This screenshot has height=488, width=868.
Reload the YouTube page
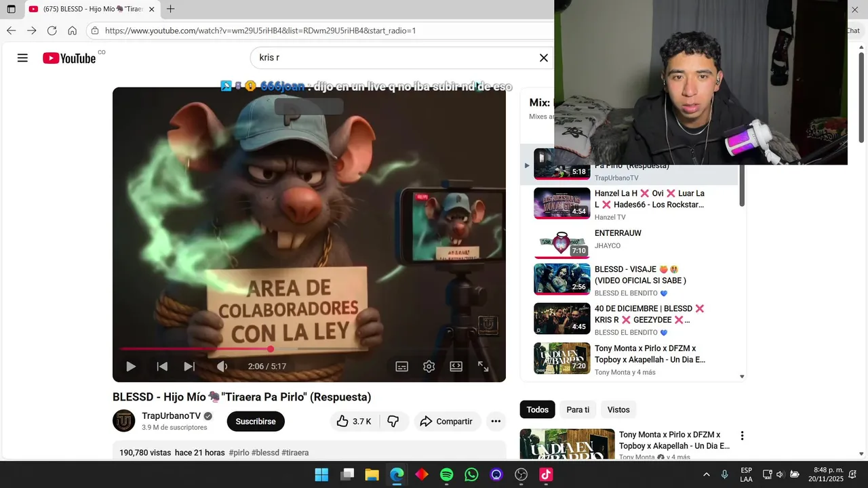[52, 30]
